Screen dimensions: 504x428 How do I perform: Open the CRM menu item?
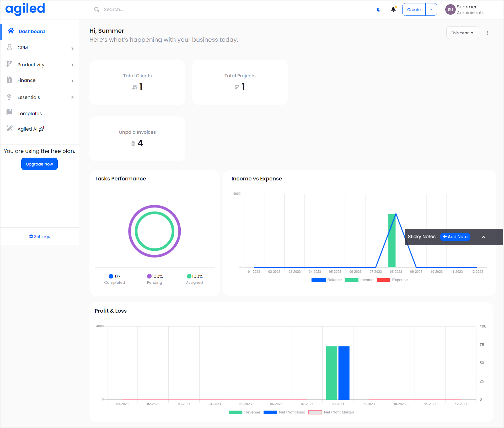[x=39, y=48]
